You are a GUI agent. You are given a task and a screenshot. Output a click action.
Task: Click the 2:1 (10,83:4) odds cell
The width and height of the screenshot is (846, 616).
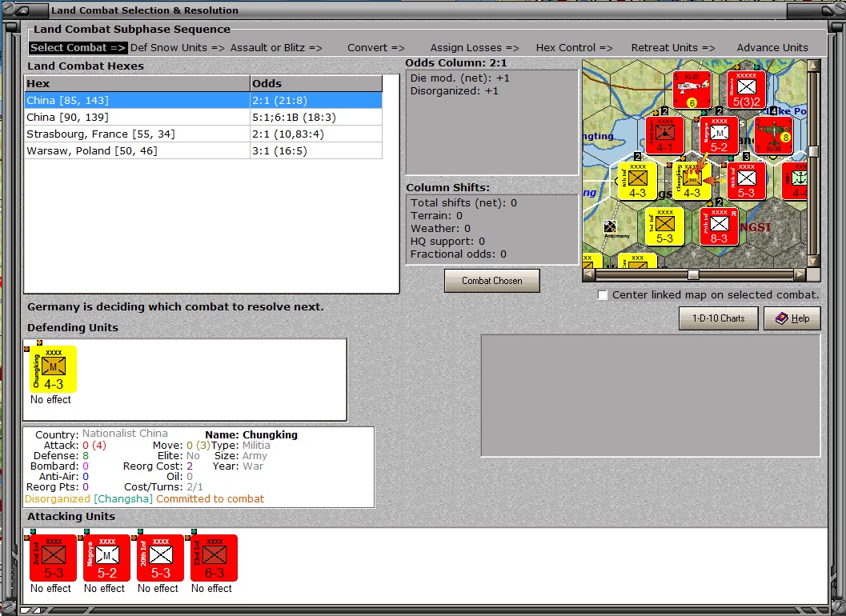coord(316,134)
